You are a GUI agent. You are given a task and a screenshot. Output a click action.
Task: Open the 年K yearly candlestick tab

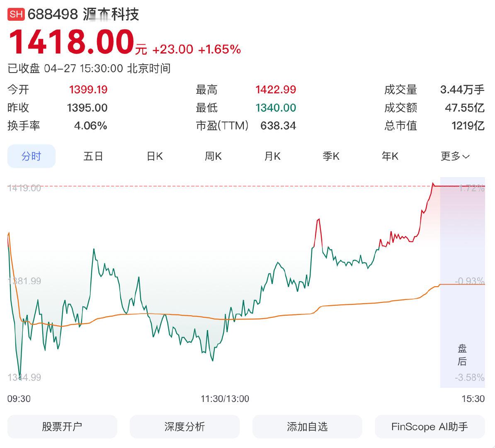click(x=390, y=156)
